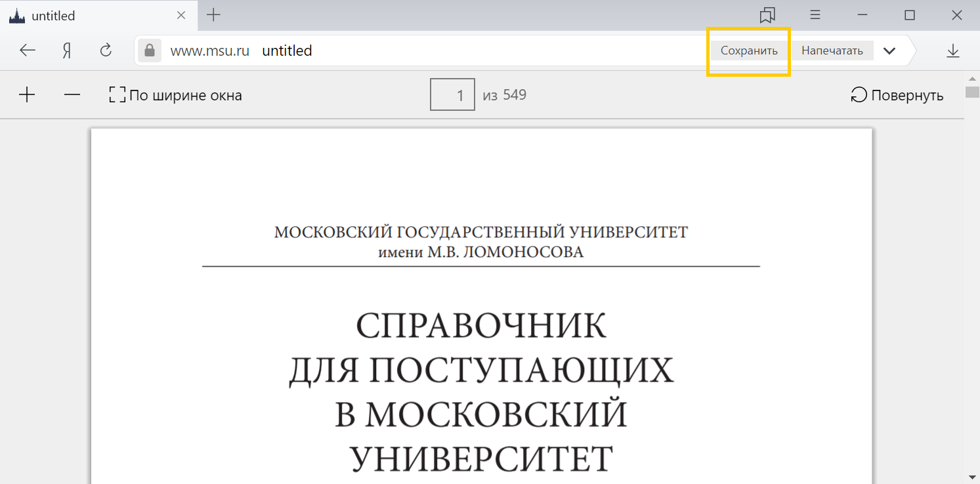Fit document with По ширине окна
The height and width of the screenshot is (484, 980).
(176, 95)
